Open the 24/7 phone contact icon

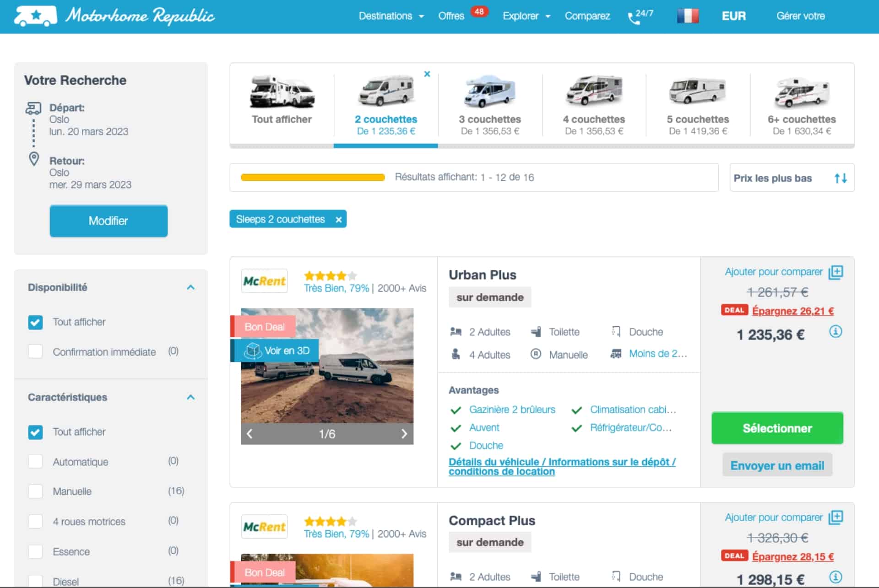640,16
